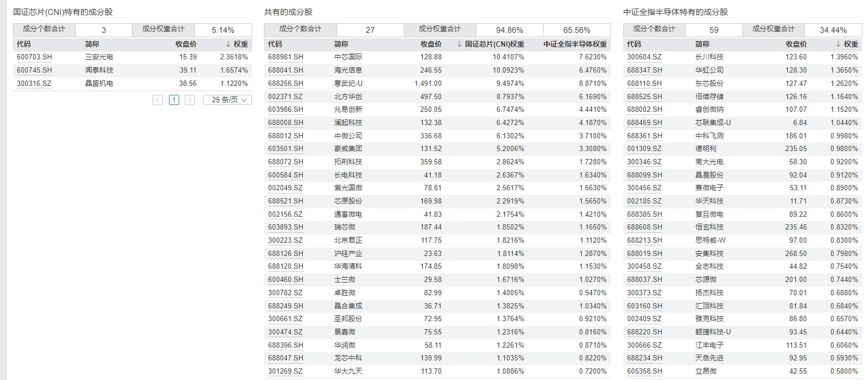
Task: Open stock code 002049.SZ 紫光国微
Action: point(285,188)
